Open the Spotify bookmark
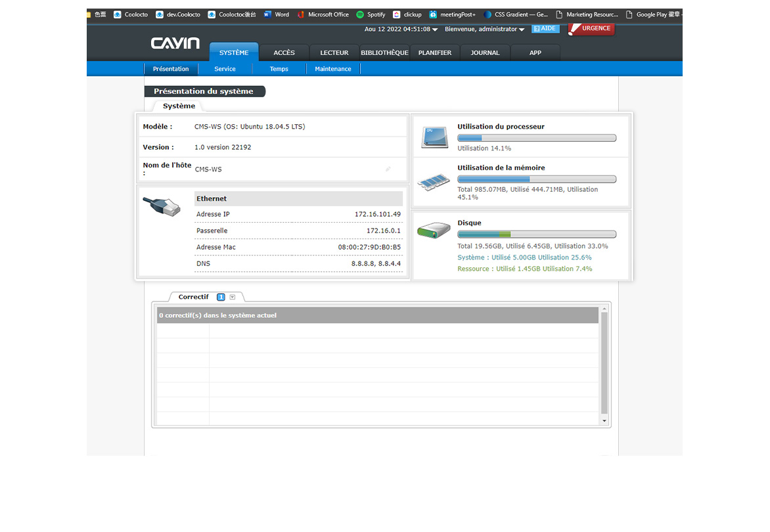The width and height of the screenshot is (770, 532). (371, 14)
